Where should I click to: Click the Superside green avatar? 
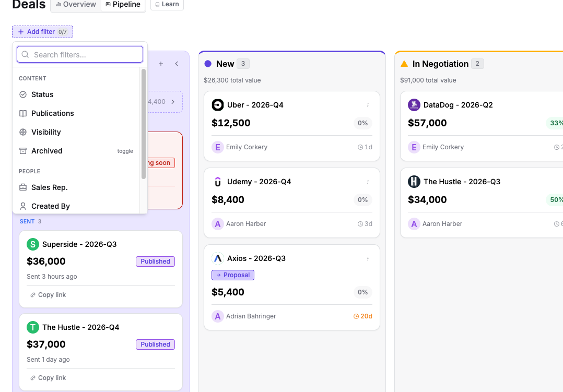33,244
